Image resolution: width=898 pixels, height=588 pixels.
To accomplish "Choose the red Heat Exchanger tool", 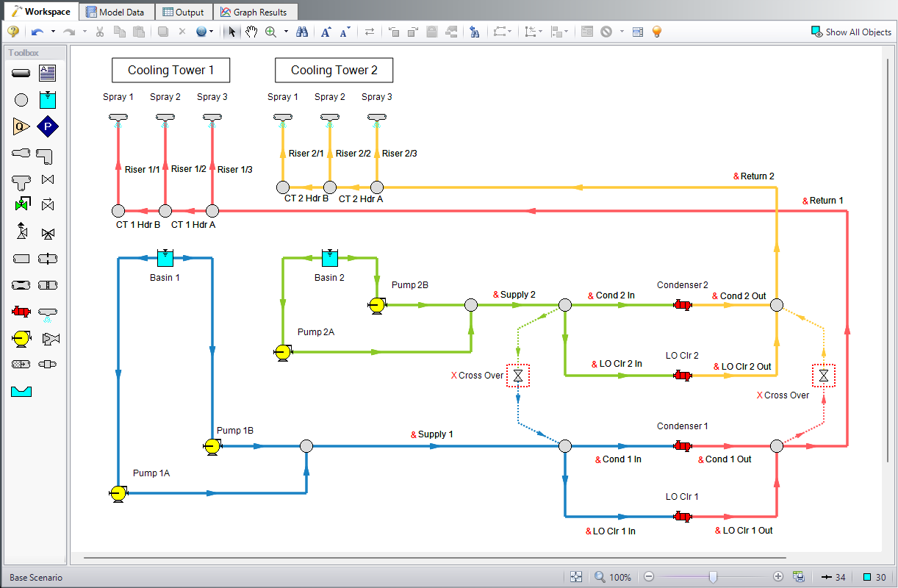I will [x=21, y=311].
